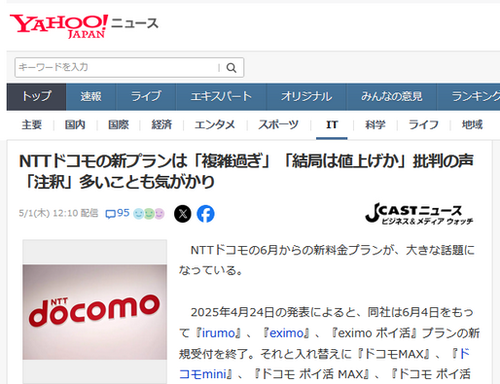Screen dimensions: 500x384
Task: Open the J-CASTニュース publisher logo
Action: [419, 213]
